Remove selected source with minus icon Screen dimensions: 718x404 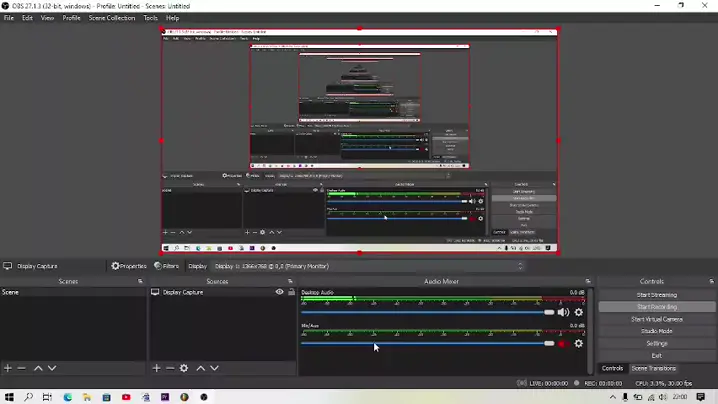pos(170,368)
